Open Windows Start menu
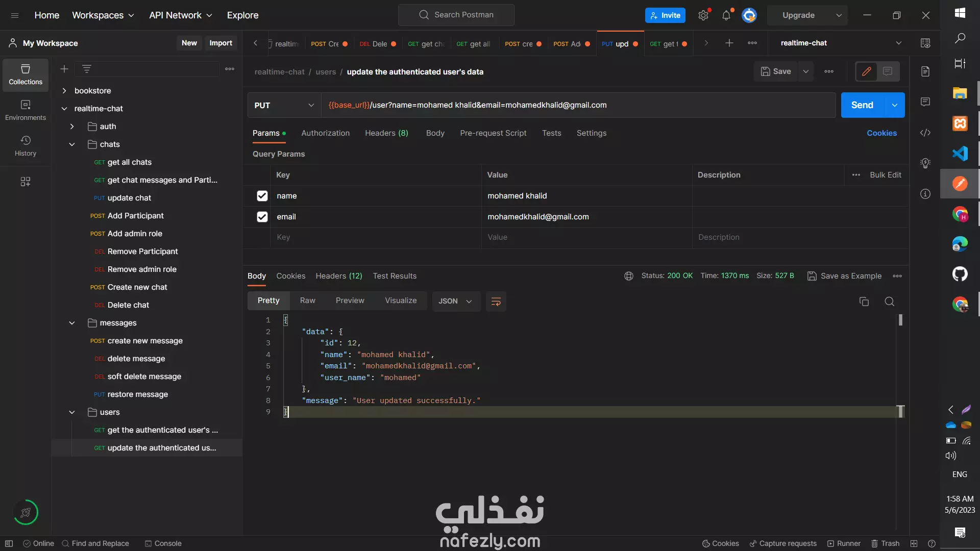 click(960, 13)
